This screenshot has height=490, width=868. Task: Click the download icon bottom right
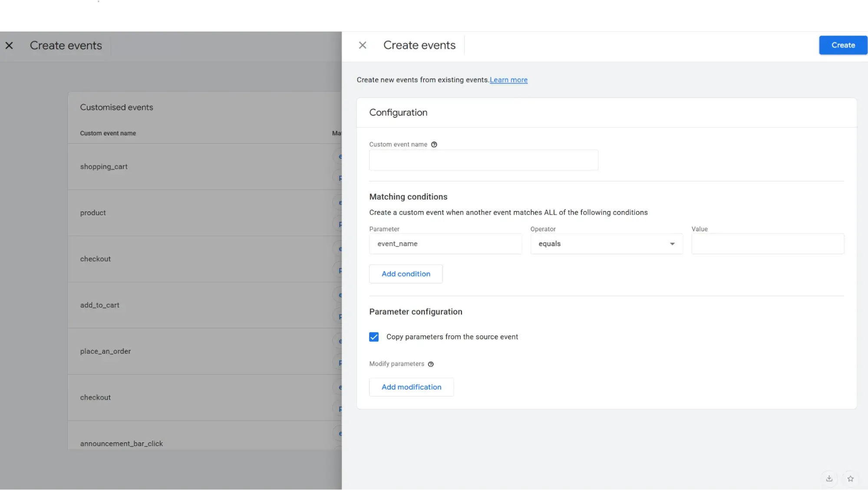tap(829, 478)
